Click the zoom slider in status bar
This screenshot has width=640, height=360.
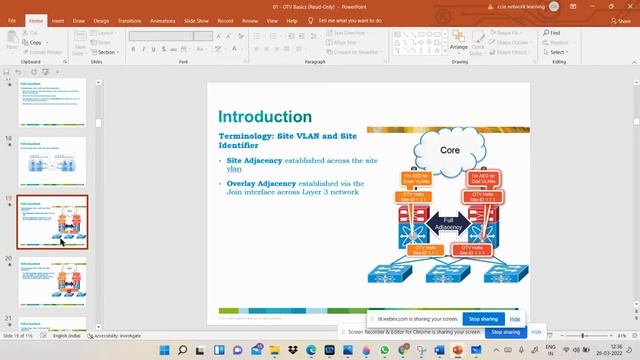click(587, 336)
